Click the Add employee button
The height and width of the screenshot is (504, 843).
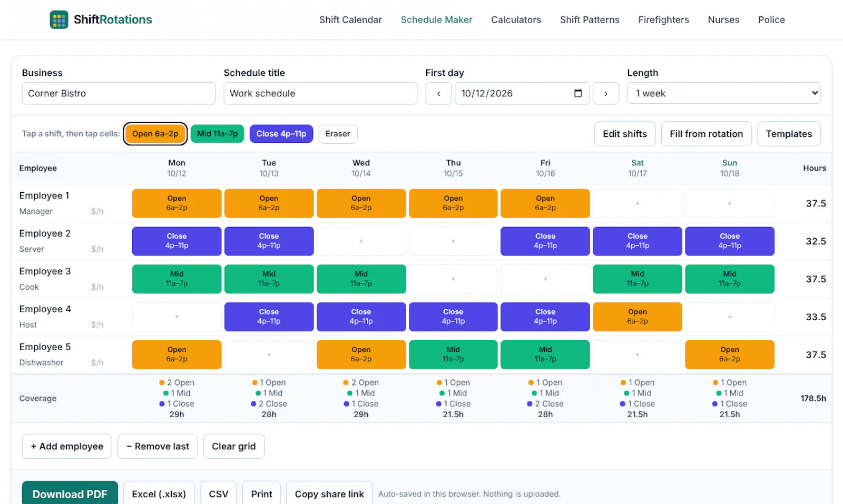67,446
